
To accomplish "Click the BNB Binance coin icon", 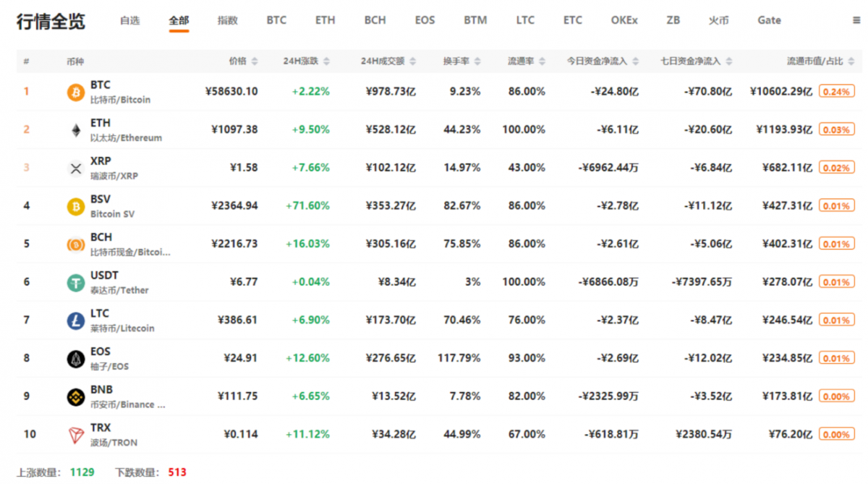I will [x=76, y=397].
